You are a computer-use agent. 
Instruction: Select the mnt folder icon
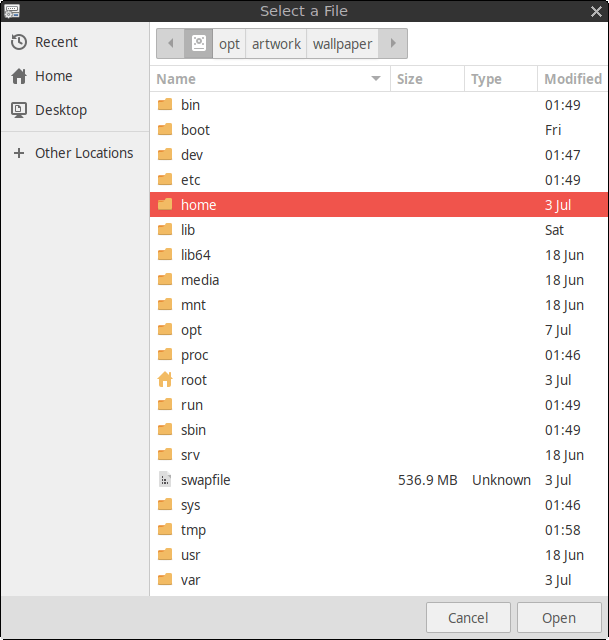pyautogui.click(x=165, y=304)
